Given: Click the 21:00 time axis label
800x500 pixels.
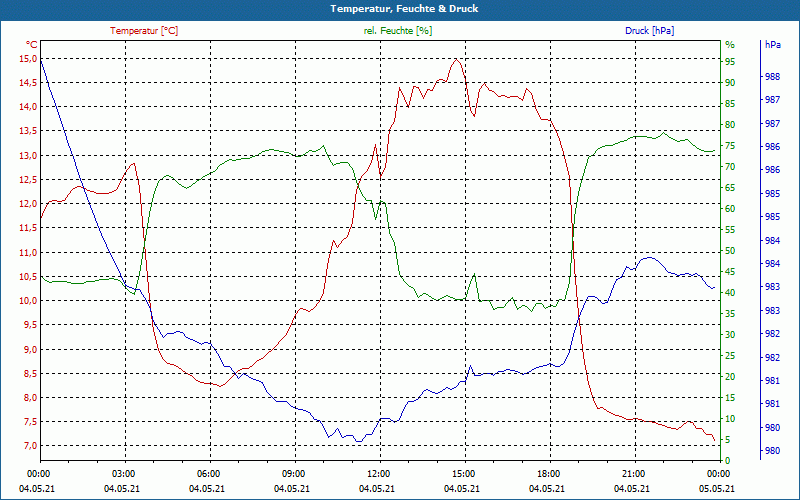Looking at the screenshot, I should pyautogui.click(x=634, y=473).
